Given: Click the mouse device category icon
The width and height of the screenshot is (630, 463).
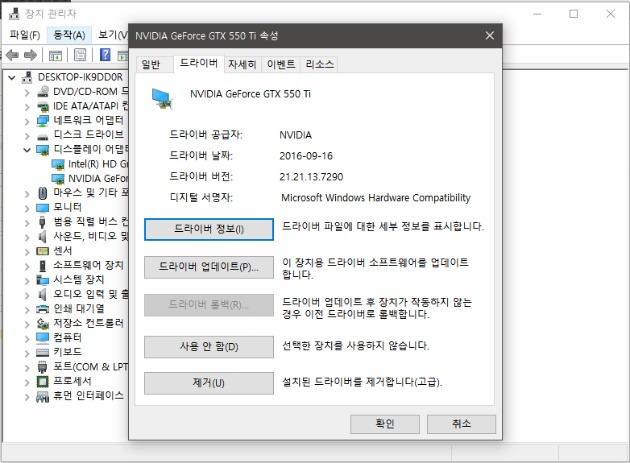Looking at the screenshot, I should (x=43, y=193).
